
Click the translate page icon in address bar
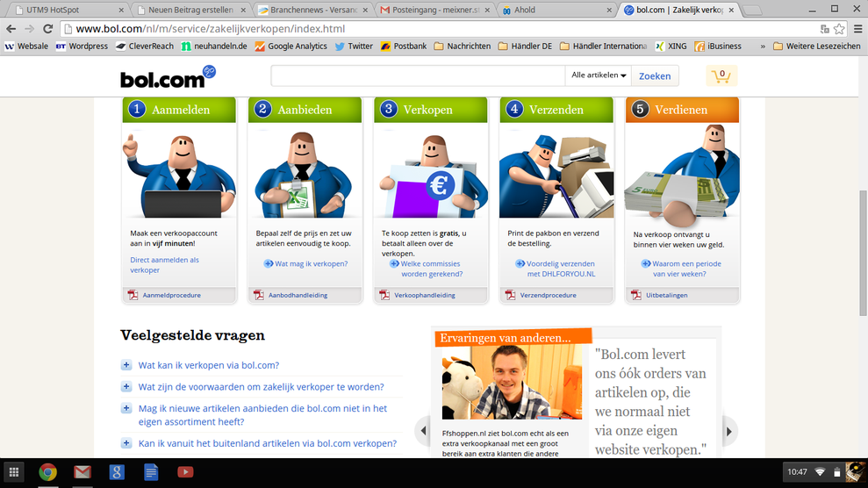click(x=825, y=29)
